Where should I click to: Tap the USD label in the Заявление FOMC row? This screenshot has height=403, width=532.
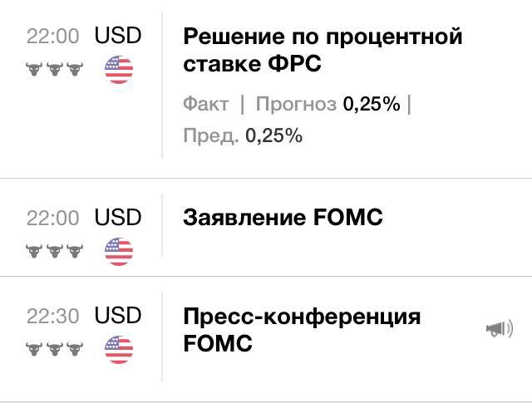118,217
